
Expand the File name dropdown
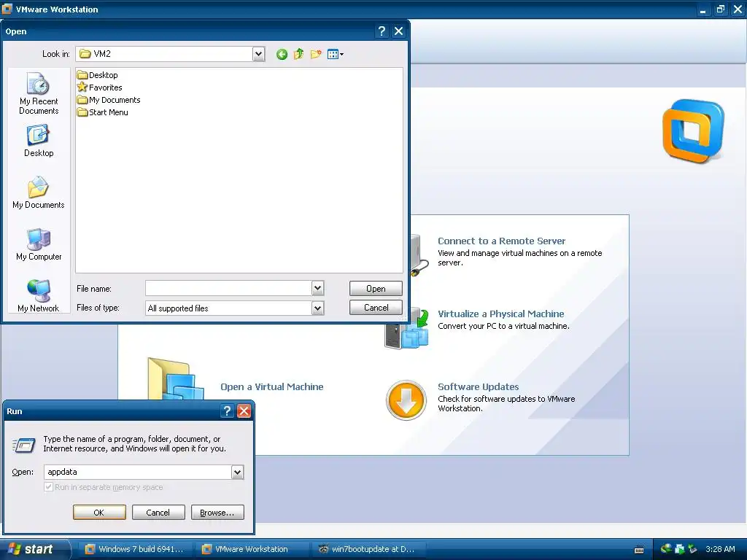pos(318,288)
